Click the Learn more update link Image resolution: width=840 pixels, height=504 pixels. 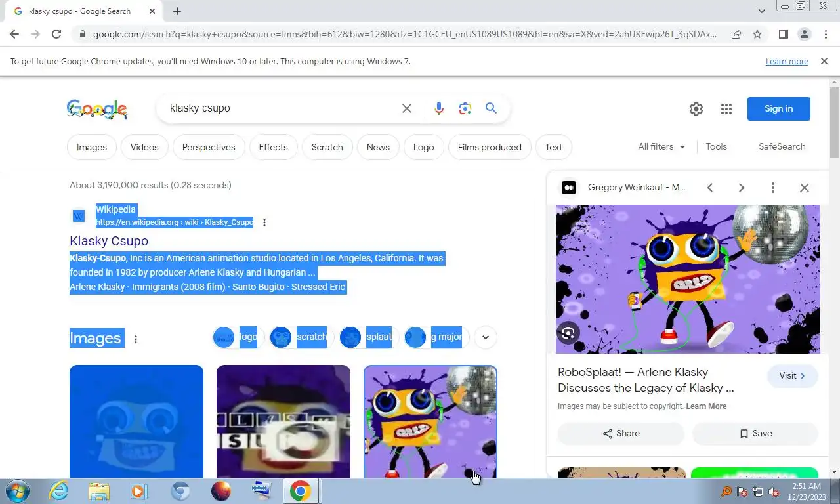tap(787, 62)
